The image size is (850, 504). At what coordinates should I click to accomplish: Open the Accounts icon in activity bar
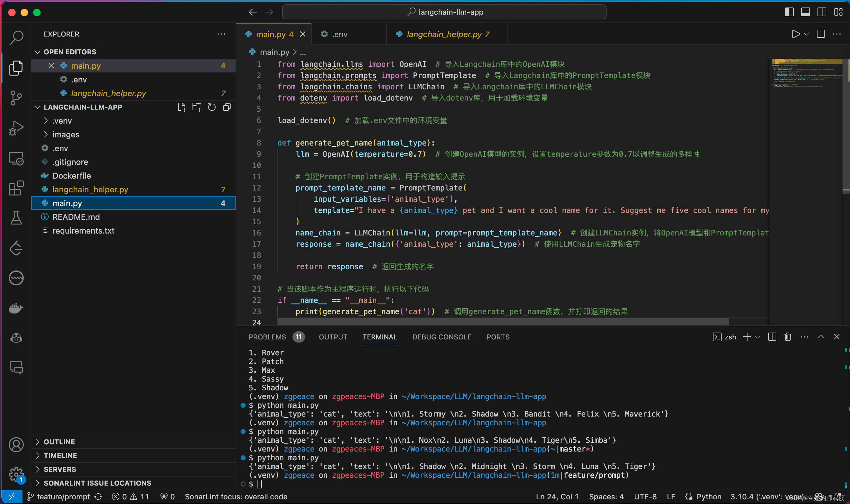16,445
